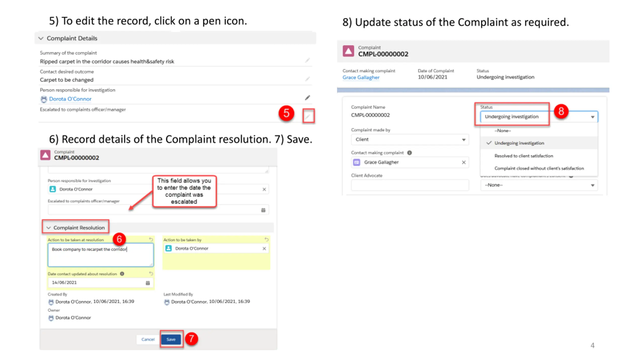Open Grace Gallagher contact link

pos(361,77)
